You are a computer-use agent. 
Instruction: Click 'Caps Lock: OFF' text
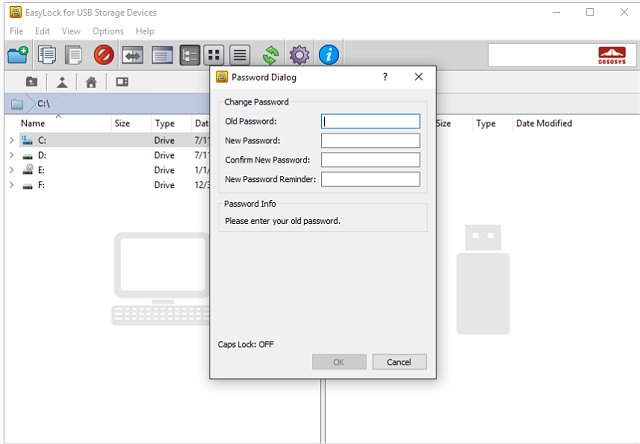(x=246, y=344)
